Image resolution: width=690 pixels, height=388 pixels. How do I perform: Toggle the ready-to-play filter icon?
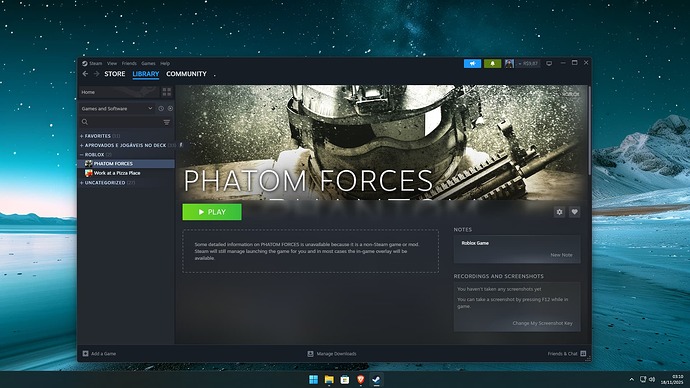click(x=170, y=109)
